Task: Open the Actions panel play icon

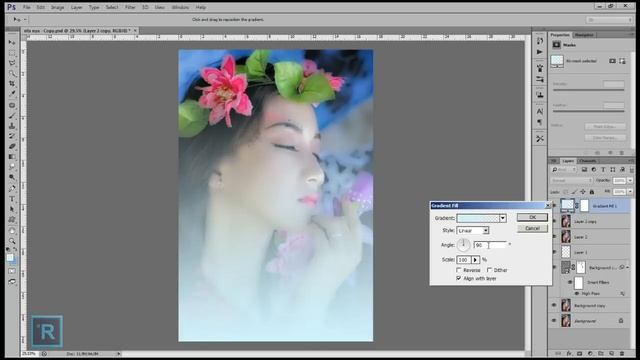Action: coord(540,52)
